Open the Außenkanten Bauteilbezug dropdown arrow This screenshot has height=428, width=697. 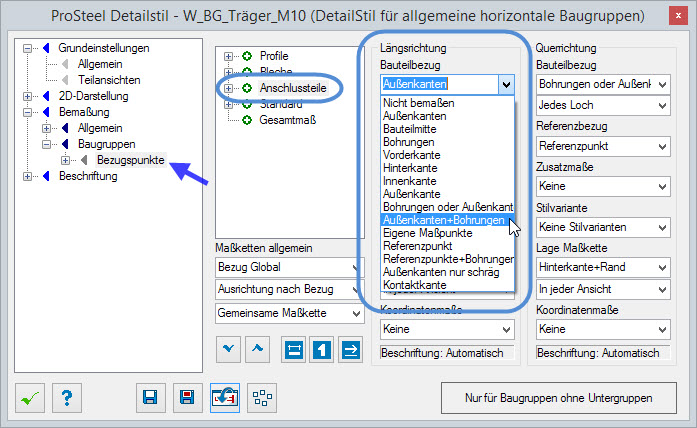(x=506, y=84)
